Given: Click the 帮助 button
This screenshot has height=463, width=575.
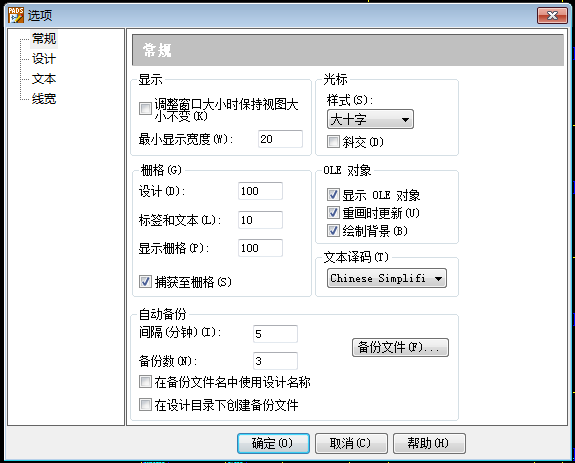Looking at the screenshot, I should 429,444.
